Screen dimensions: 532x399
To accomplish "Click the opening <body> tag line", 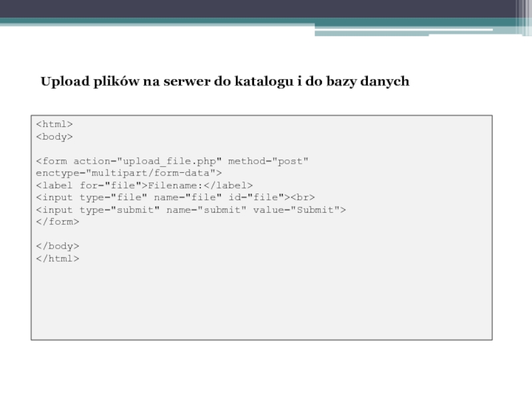I will [55, 137].
